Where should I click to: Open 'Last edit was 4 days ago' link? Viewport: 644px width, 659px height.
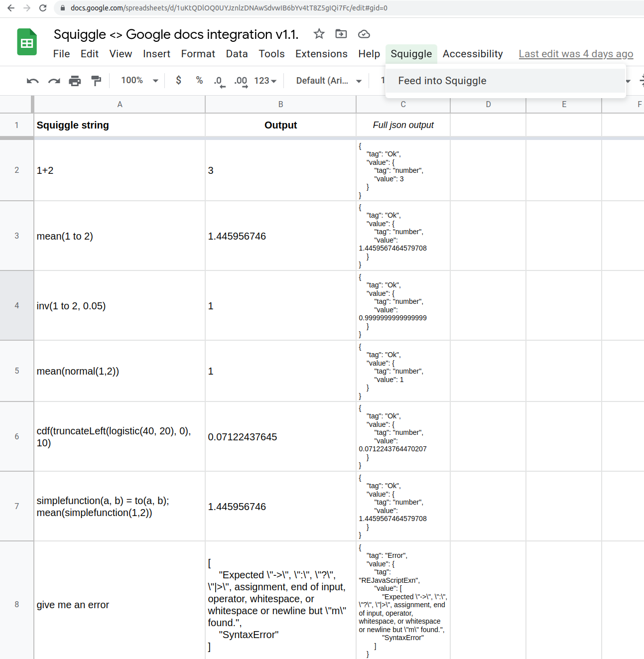(x=576, y=54)
